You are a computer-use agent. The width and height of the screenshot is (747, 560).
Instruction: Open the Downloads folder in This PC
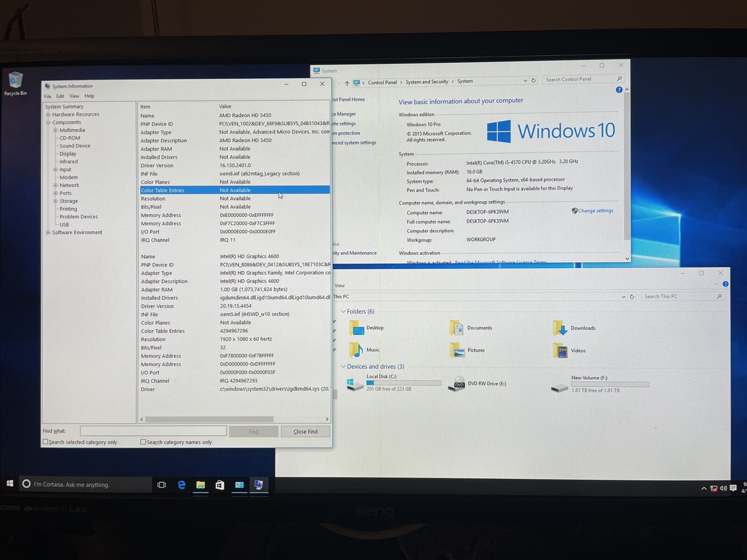[x=574, y=328]
